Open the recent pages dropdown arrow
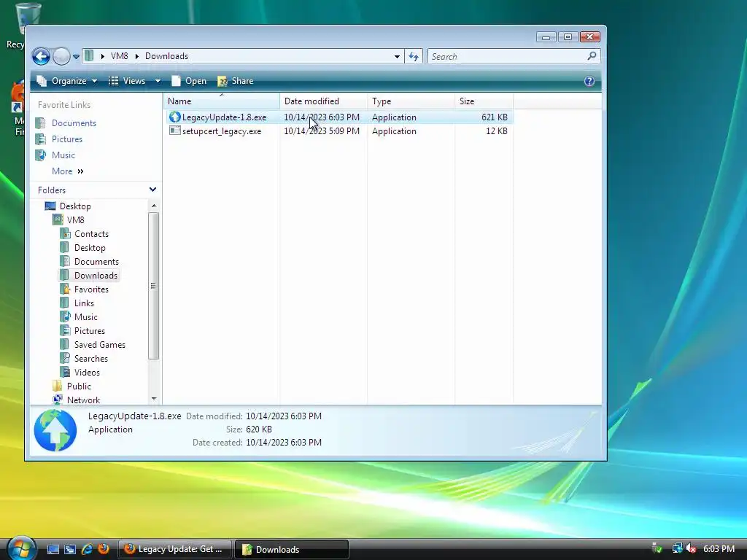 [76, 57]
